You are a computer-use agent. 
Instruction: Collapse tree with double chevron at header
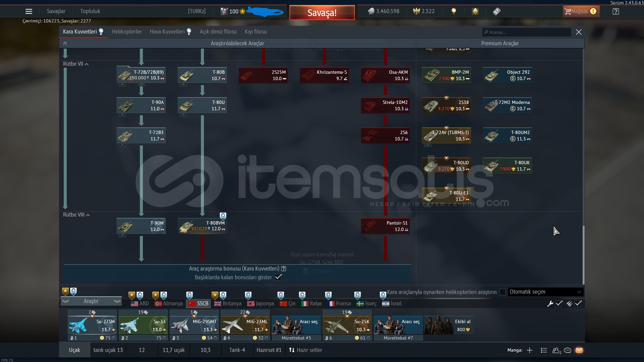(65, 44)
